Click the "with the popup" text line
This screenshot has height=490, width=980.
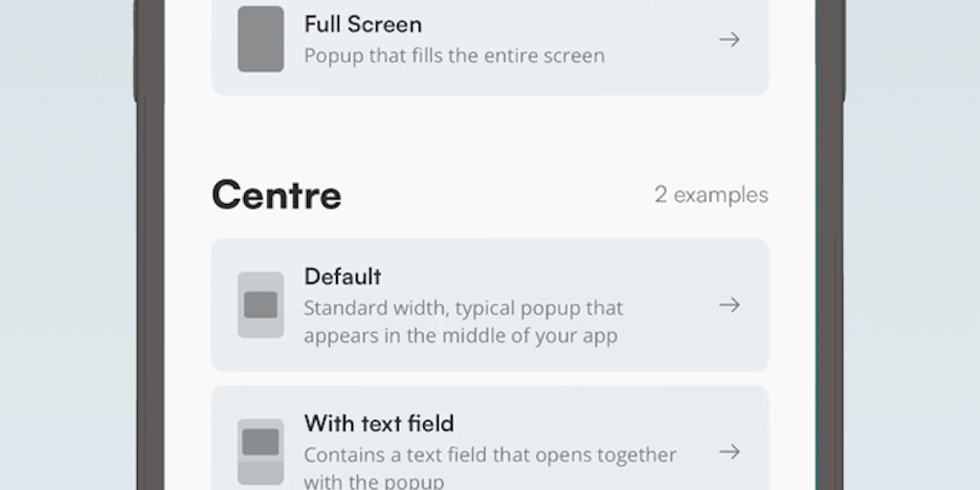pos(373,480)
